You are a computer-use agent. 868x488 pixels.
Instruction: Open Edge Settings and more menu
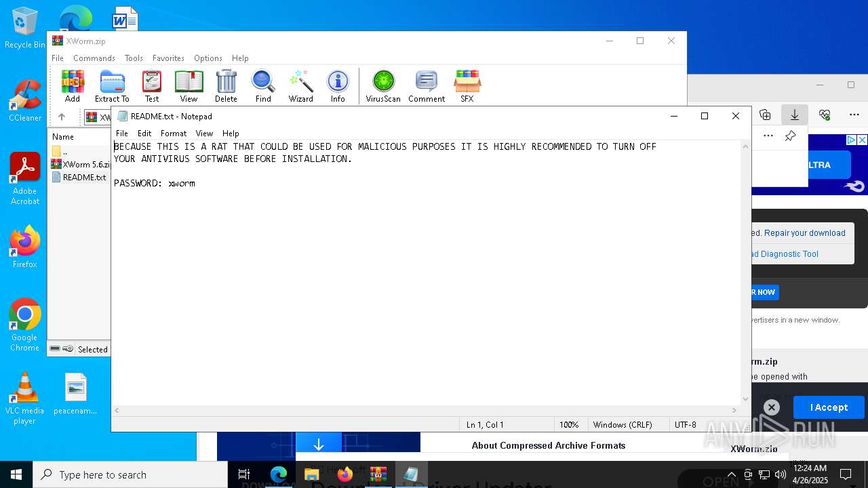tap(854, 115)
